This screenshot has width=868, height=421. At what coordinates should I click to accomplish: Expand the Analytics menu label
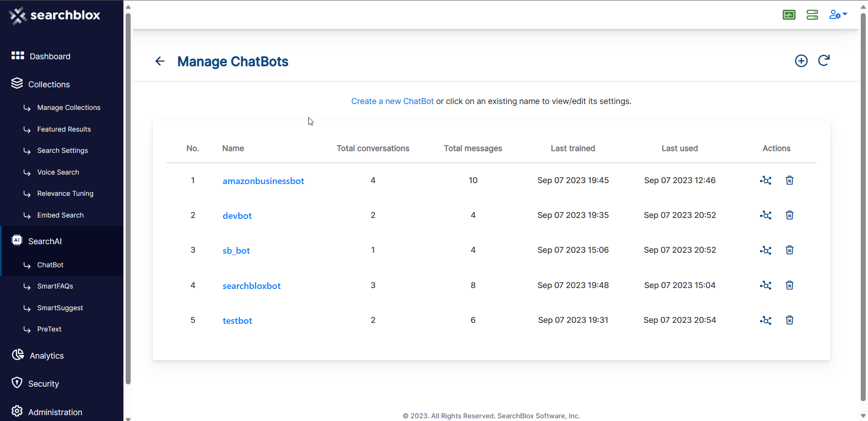47,356
